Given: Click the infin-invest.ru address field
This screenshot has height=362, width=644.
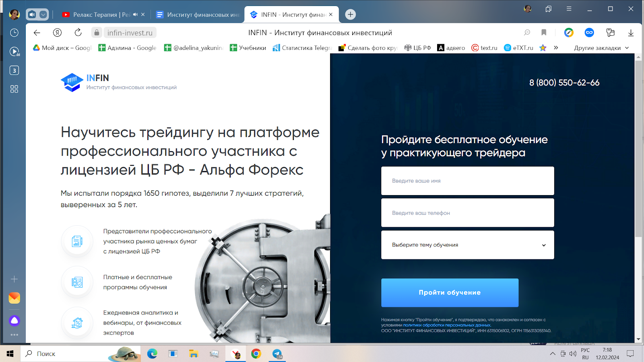Looking at the screenshot, I should point(130,33).
